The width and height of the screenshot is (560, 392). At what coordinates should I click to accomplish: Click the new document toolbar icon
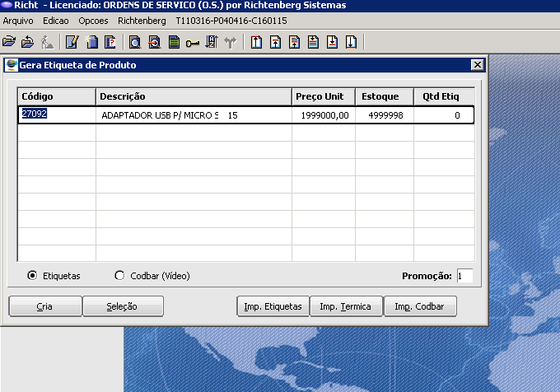[91, 42]
